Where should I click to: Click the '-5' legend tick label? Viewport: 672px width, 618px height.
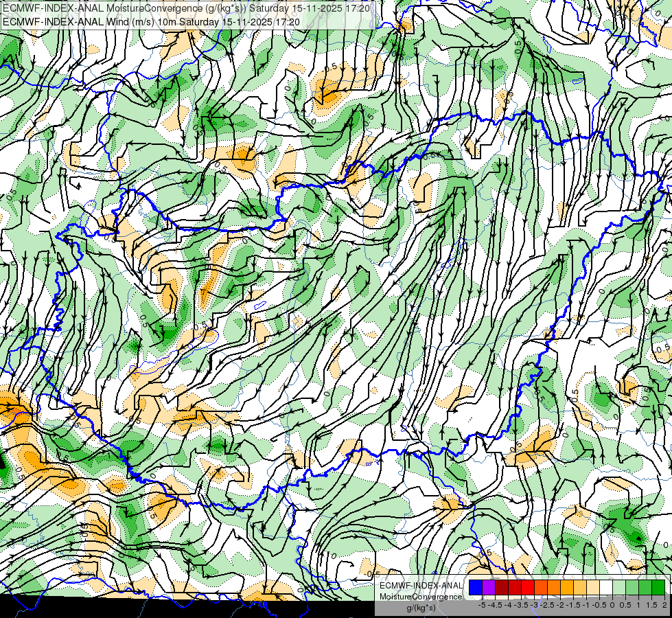point(482,605)
